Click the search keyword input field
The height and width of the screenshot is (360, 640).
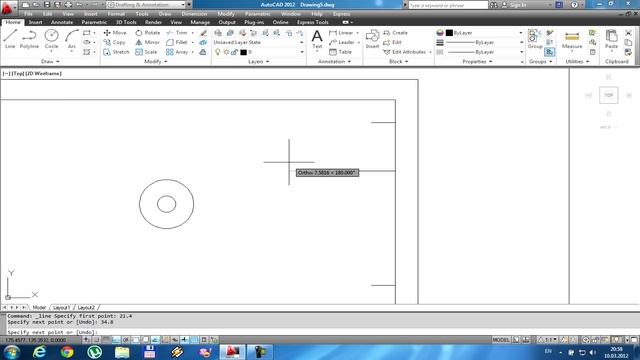click(448, 5)
